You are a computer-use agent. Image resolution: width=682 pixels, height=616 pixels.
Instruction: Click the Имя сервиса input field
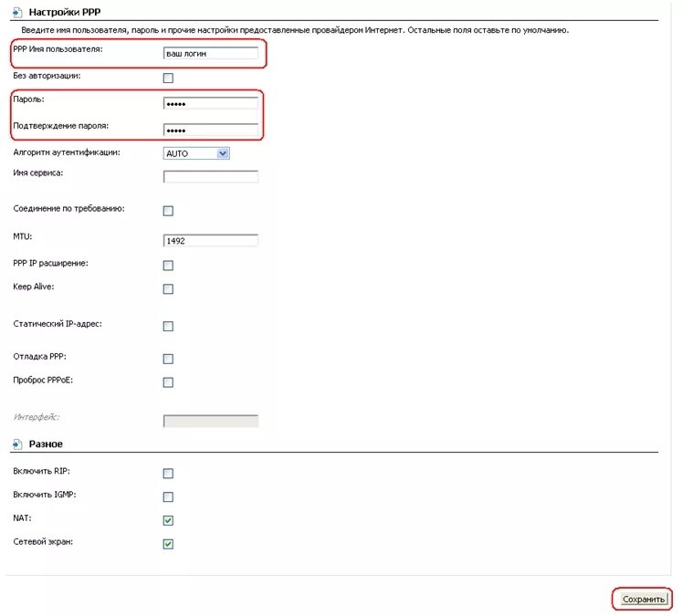(211, 176)
